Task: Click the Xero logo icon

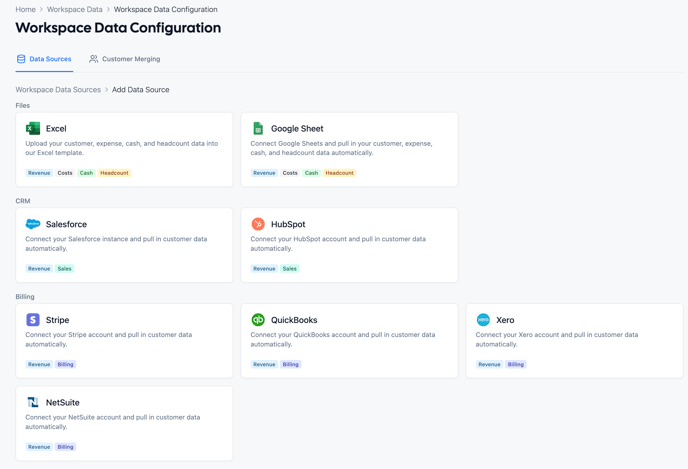Action: coord(483,320)
